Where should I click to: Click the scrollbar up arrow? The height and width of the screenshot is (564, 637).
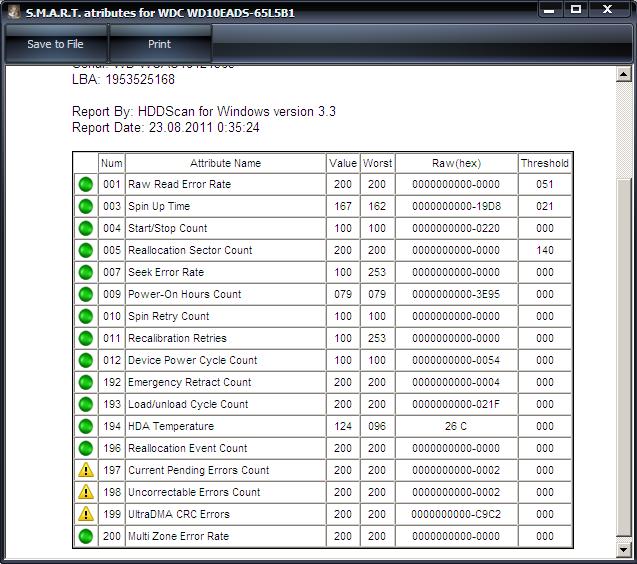[624, 75]
